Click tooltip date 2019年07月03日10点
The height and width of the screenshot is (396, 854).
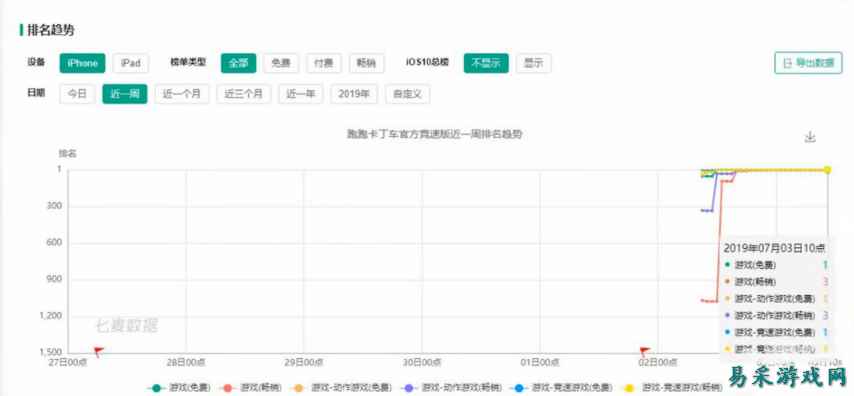click(774, 248)
